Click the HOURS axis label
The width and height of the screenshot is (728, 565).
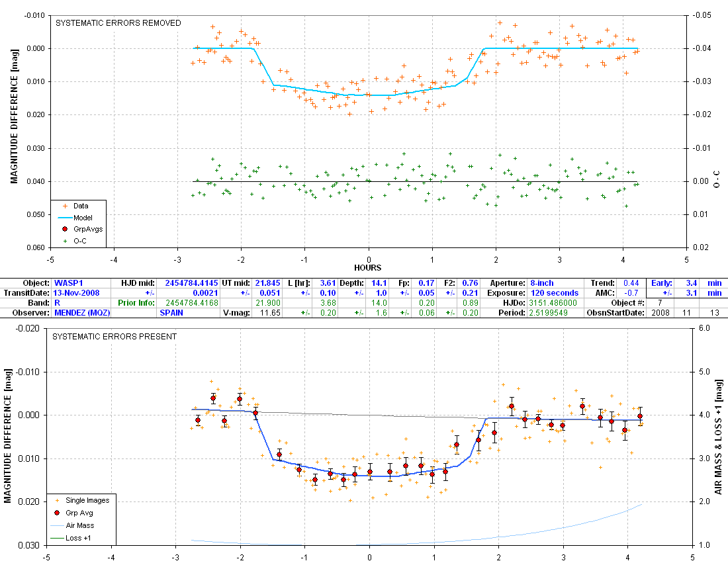(368, 268)
